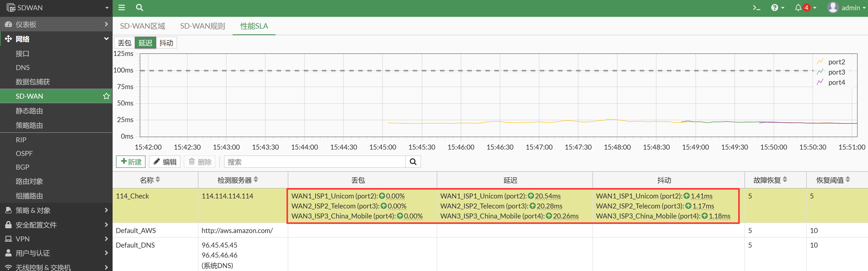
Task: Switch graph to 抖动 view
Action: pyautogui.click(x=166, y=43)
